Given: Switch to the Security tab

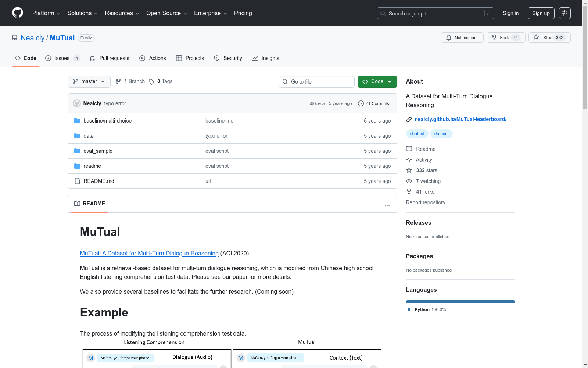Looking at the screenshot, I should pyautogui.click(x=228, y=58).
